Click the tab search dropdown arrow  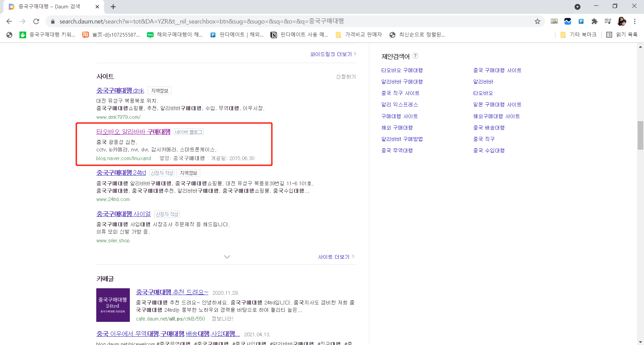click(577, 7)
